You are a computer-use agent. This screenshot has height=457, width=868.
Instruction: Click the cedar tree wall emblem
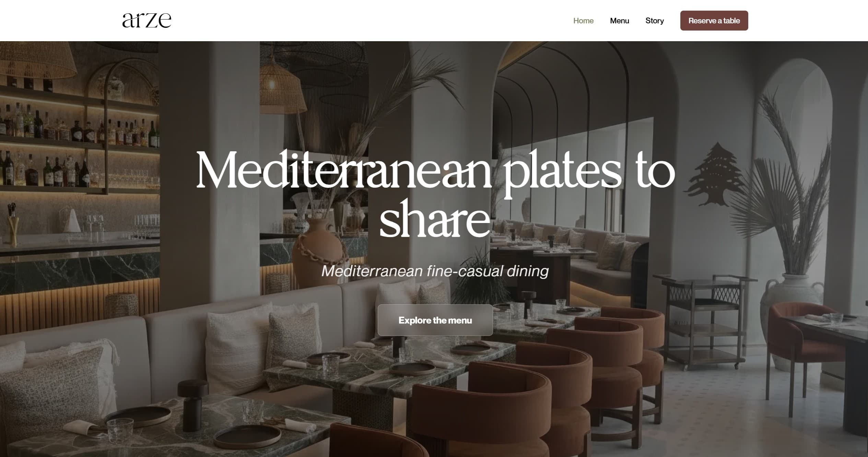coord(714,175)
